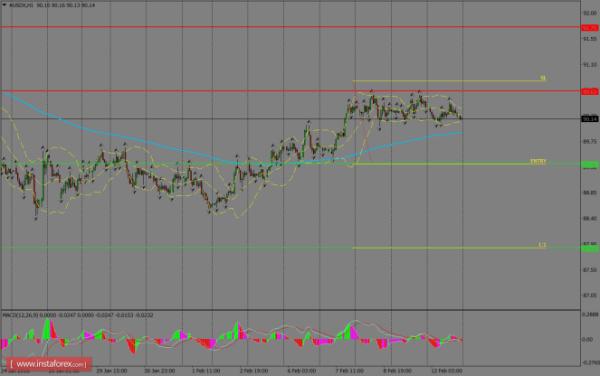Click the 89.75 price scale value
600x376 pixels.
[x=590, y=141]
